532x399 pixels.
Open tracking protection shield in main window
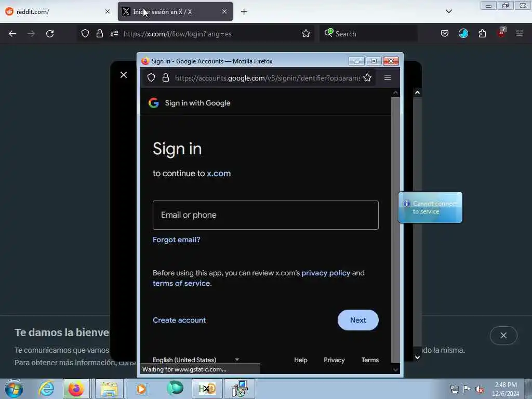[x=85, y=33]
